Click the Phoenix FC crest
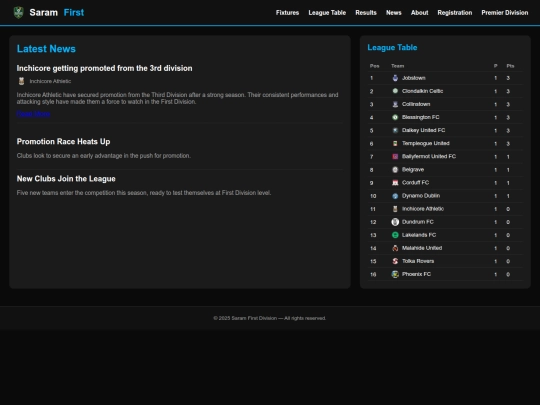The image size is (540, 405). point(395,274)
